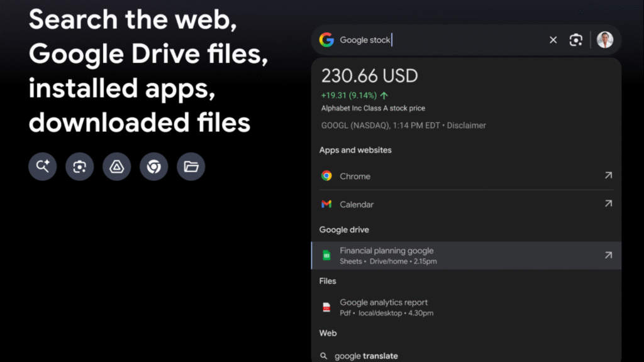Click the Lens circle icon under the headline

(80, 167)
